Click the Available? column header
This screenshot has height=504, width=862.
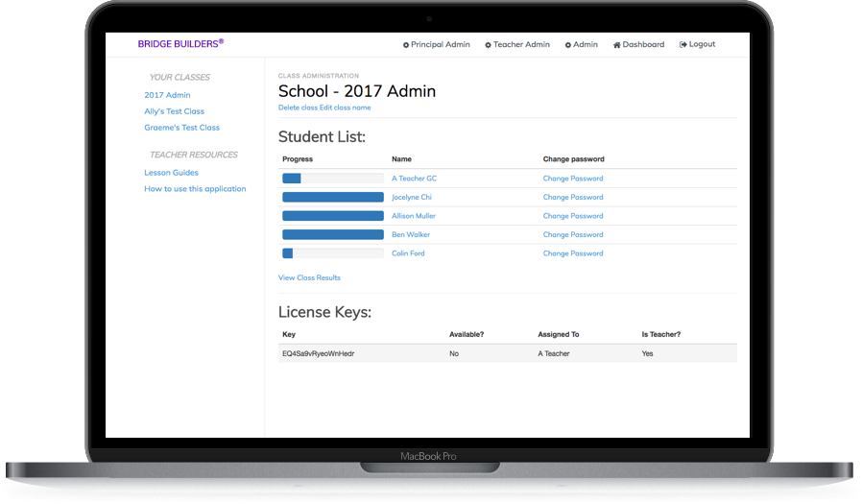point(467,335)
